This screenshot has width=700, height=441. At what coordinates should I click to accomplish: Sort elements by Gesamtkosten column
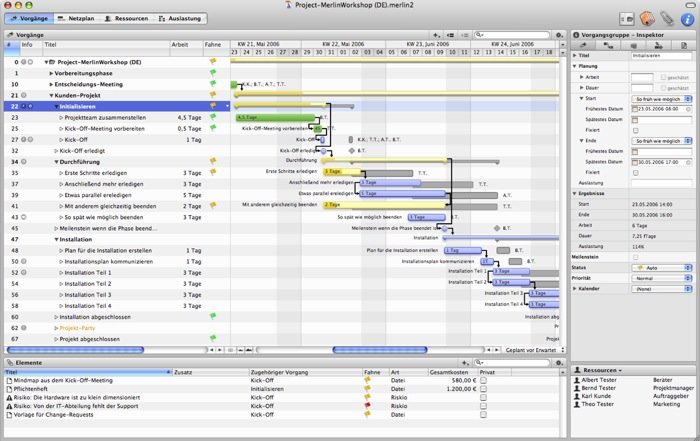tap(453, 372)
